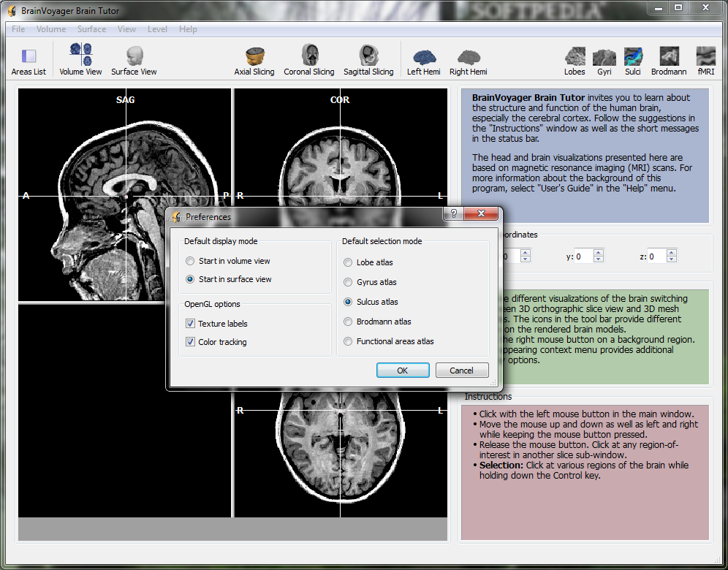The height and width of the screenshot is (570, 728).
Task: Increase the x coordinate spinner
Action: click(525, 253)
